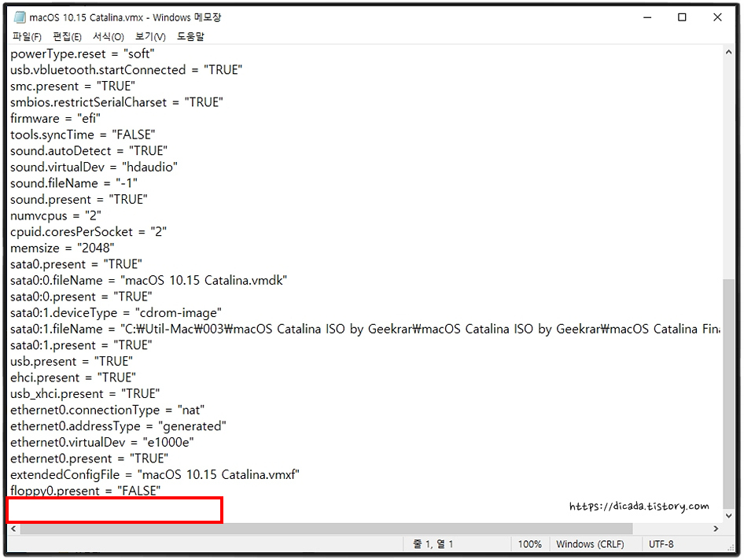Click the sata0:1.fileName ISO path line
Screen dimensions: 744x560
(365, 329)
